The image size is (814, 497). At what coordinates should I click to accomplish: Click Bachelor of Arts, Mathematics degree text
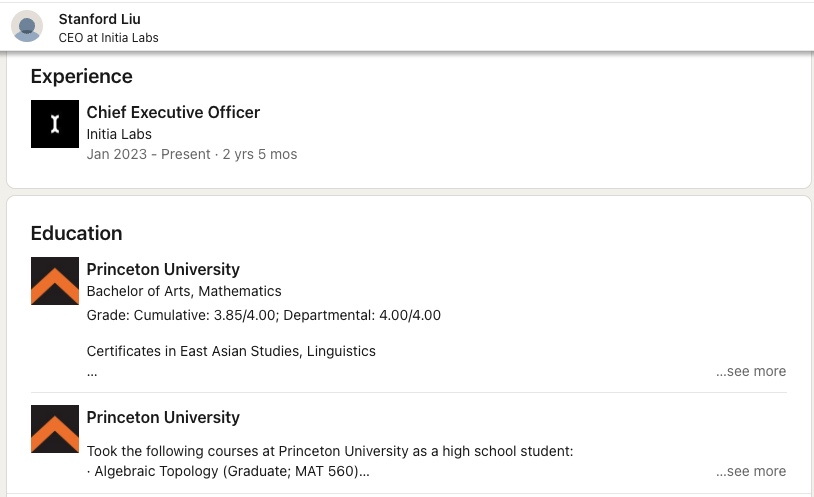184,291
